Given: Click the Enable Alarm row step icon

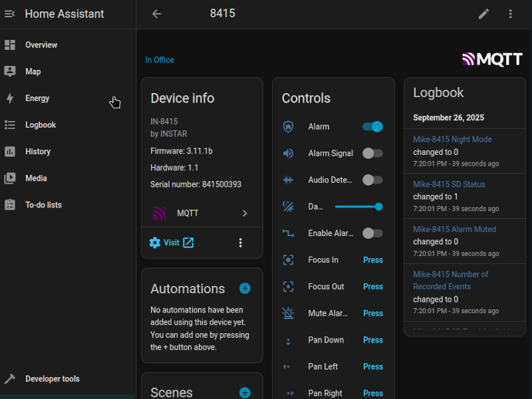Looking at the screenshot, I should pyautogui.click(x=288, y=233).
